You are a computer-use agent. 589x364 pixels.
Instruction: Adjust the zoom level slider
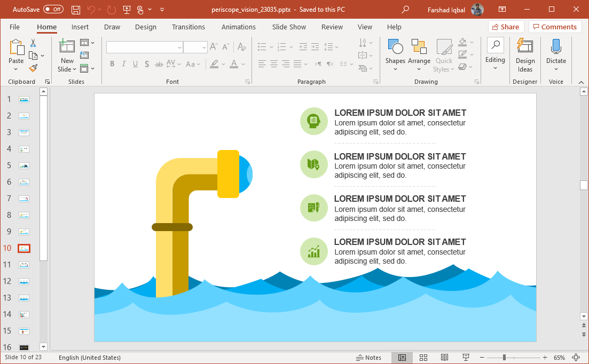(x=504, y=358)
